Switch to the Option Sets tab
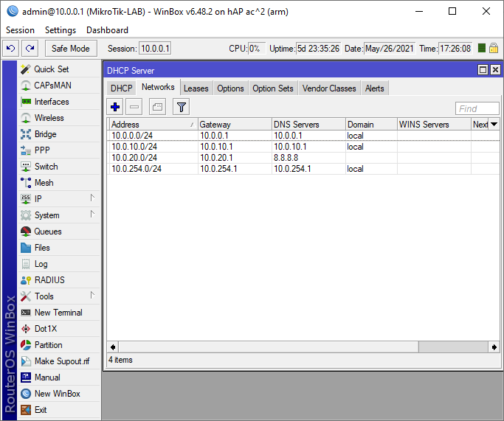Image resolution: width=504 pixels, height=421 pixels. coord(273,88)
